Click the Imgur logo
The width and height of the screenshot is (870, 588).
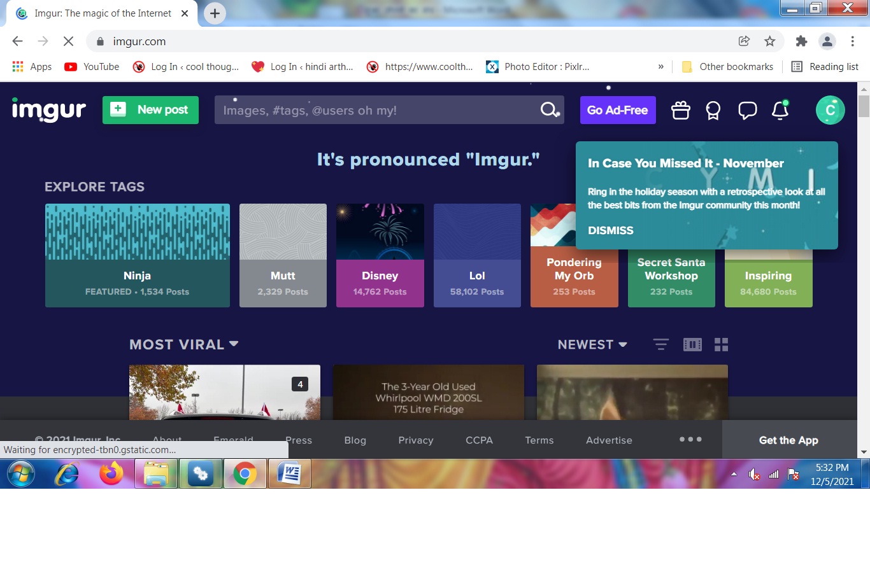[x=48, y=110]
